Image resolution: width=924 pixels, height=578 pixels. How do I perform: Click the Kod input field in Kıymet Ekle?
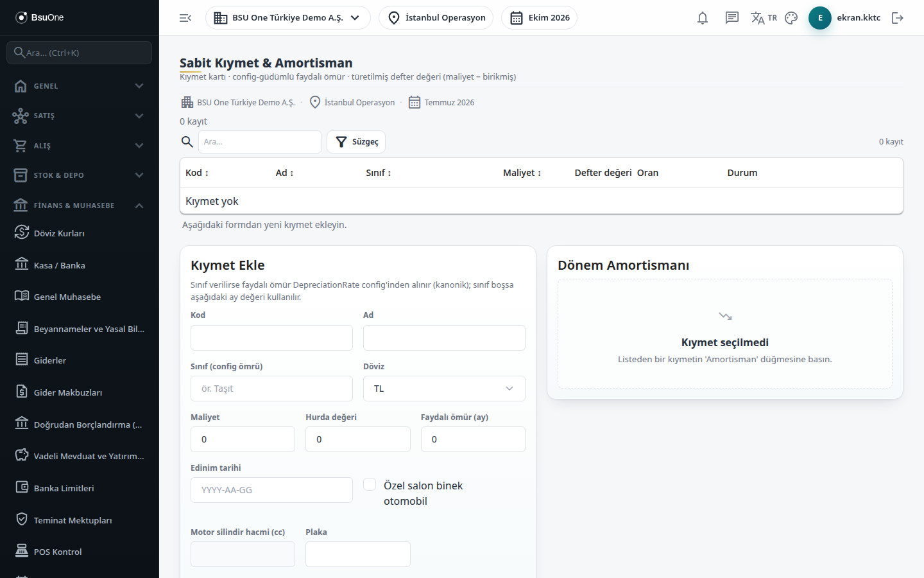(x=271, y=338)
